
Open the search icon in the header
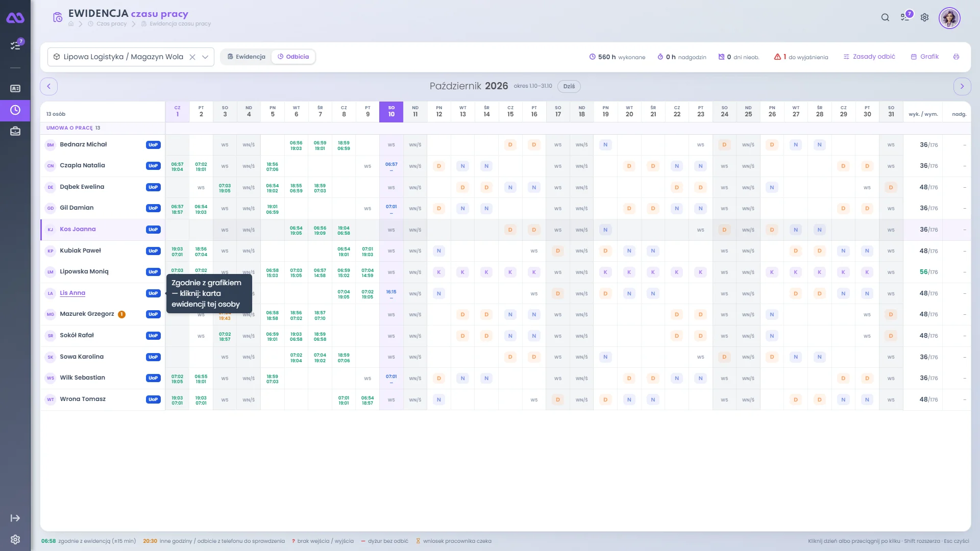(x=885, y=17)
